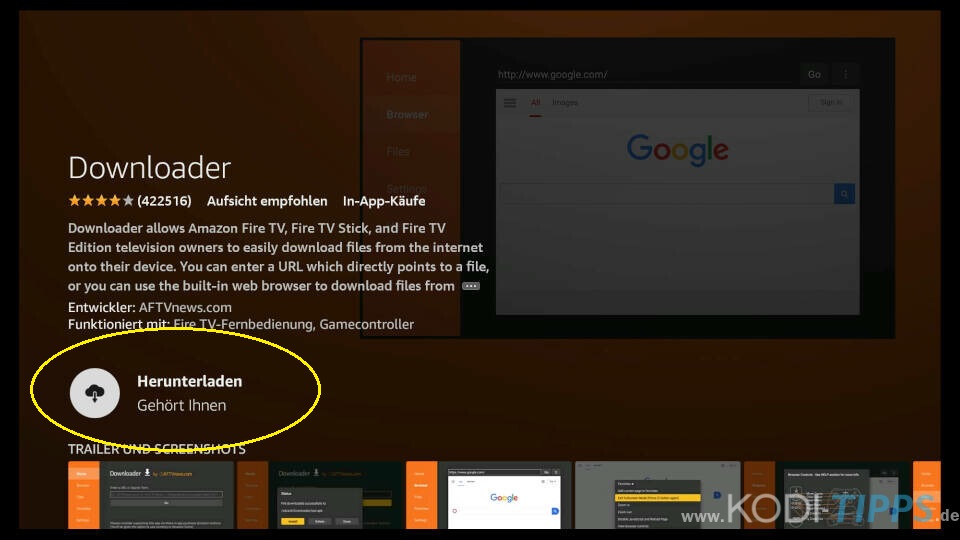This screenshot has height=540, width=960.
Task: Click the 'Herunterladen' label
Action: (x=190, y=381)
